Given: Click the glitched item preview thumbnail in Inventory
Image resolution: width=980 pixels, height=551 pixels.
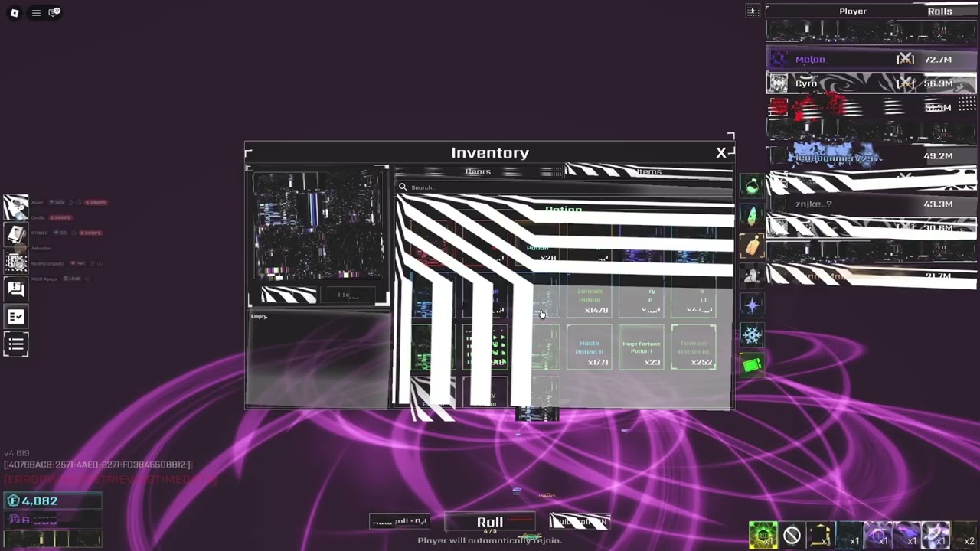Looking at the screenshot, I should point(318,227).
